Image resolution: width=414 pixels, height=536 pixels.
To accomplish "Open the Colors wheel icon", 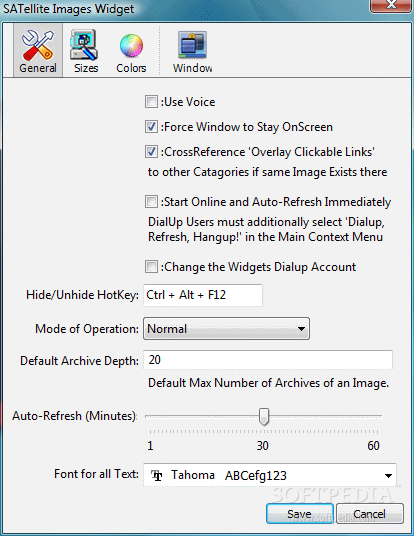I will coord(131,45).
